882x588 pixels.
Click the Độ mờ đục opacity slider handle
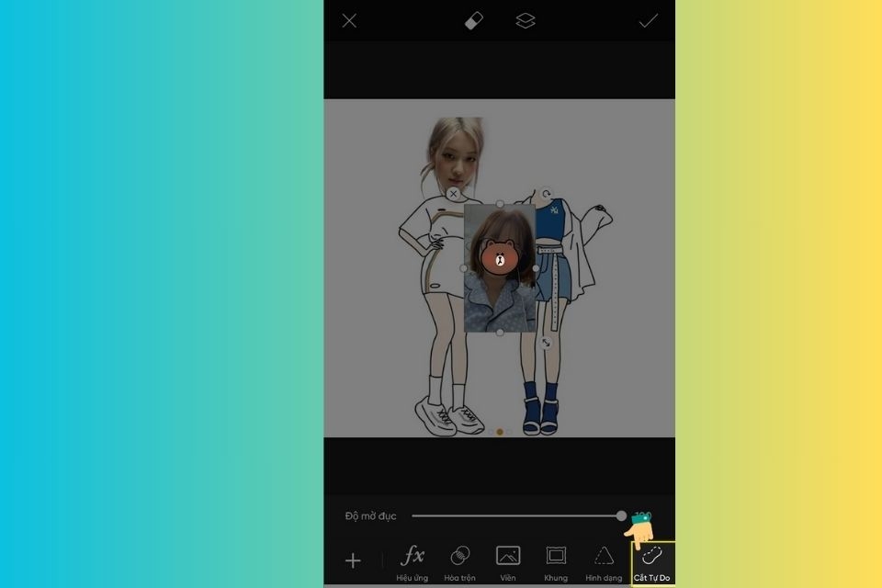click(621, 515)
